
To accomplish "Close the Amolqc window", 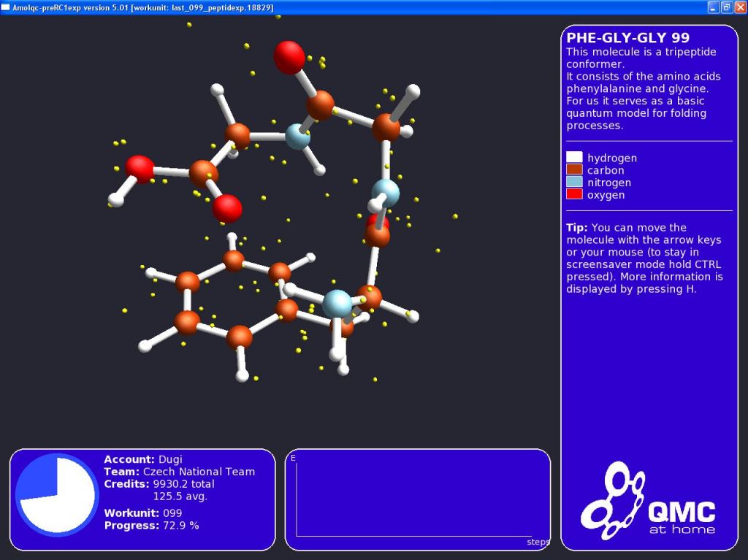I will pyautogui.click(x=739, y=7).
